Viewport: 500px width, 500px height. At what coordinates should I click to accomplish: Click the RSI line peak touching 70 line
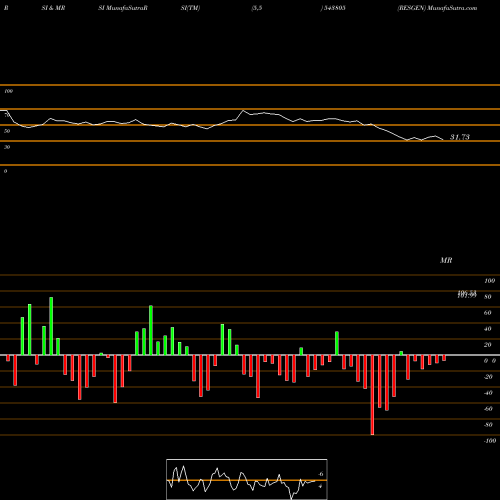coord(243,110)
